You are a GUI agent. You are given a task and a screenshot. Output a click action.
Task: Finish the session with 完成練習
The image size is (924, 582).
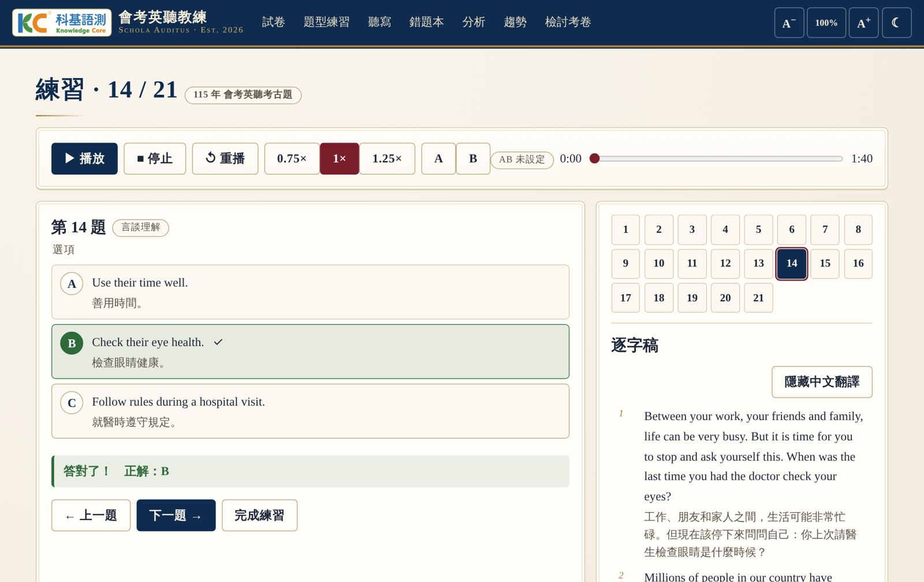(259, 515)
